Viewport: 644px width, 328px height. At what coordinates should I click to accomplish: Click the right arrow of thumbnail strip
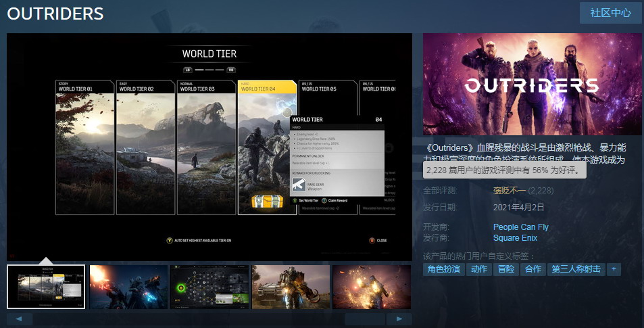coord(399,319)
